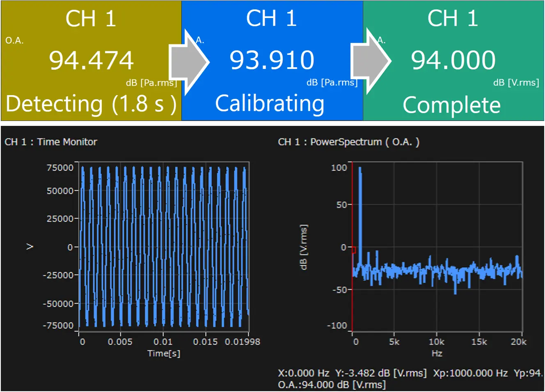Click the 100 label on the PowerSpectrum Y axis
The height and width of the screenshot is (392, 545).
coord(339,168)
